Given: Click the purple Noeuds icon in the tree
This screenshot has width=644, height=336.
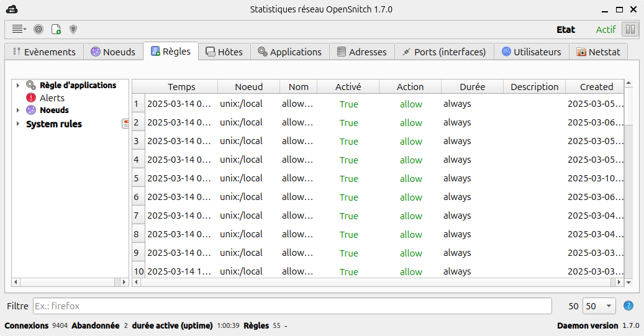Looking at the screenshot, I should click(31, 110).
